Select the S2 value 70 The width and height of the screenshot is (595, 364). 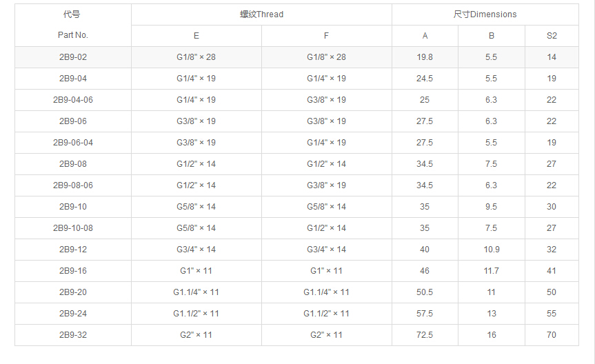coord(552,335)
